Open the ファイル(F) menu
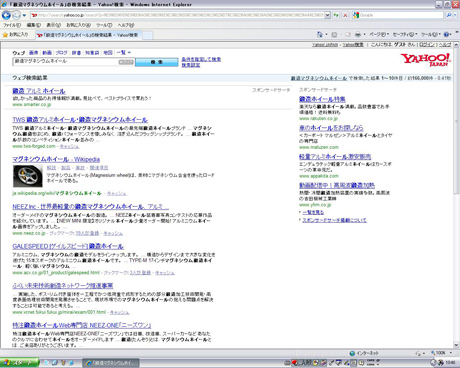 (x=12, y=25)
